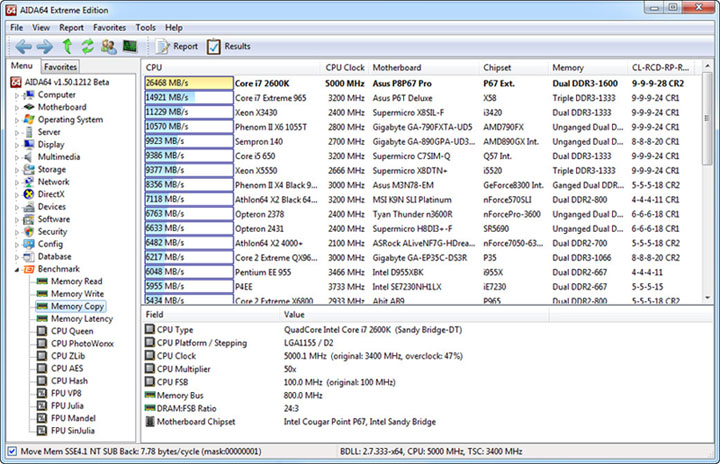Open the CPU Hash benchmark

(69, 380)
